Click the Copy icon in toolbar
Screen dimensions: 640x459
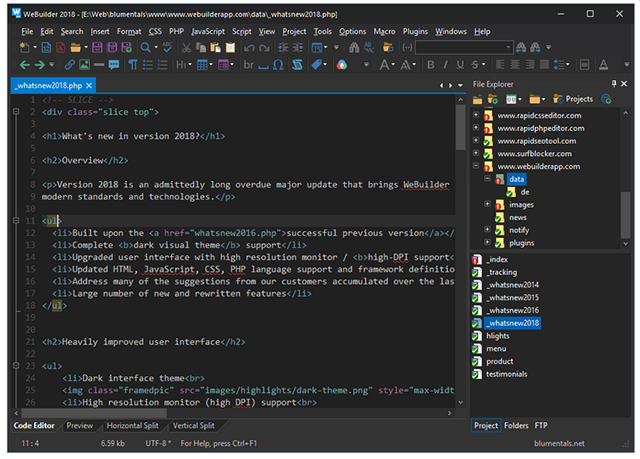(x=201, y=48)
